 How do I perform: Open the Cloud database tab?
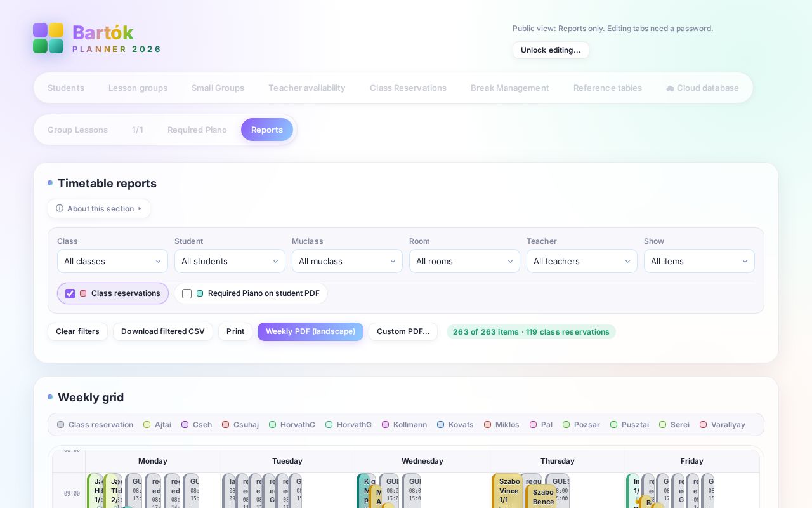pos(702,88)
